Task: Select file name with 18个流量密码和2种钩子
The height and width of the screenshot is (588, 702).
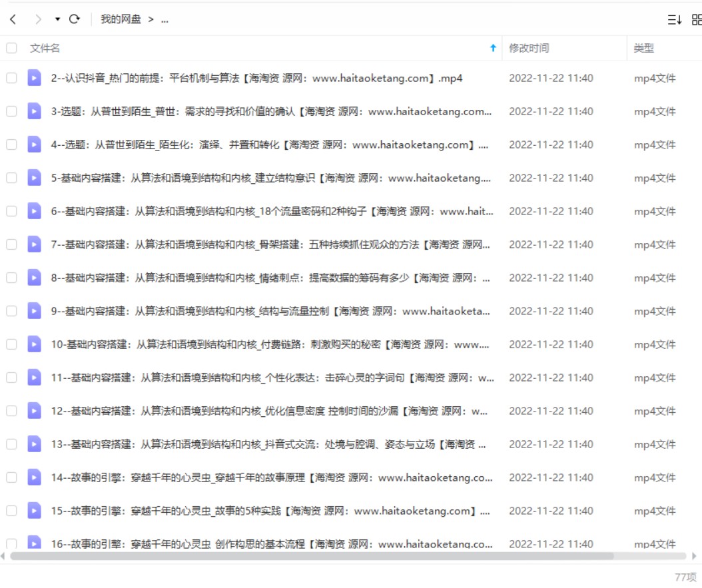Action: coord(272,211)
